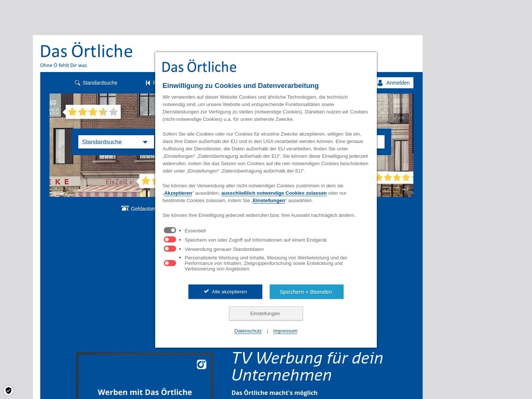Click the Das Örtliche logo inside the cookie dialog
Viewport: 532px width, 399px height.
199,67
